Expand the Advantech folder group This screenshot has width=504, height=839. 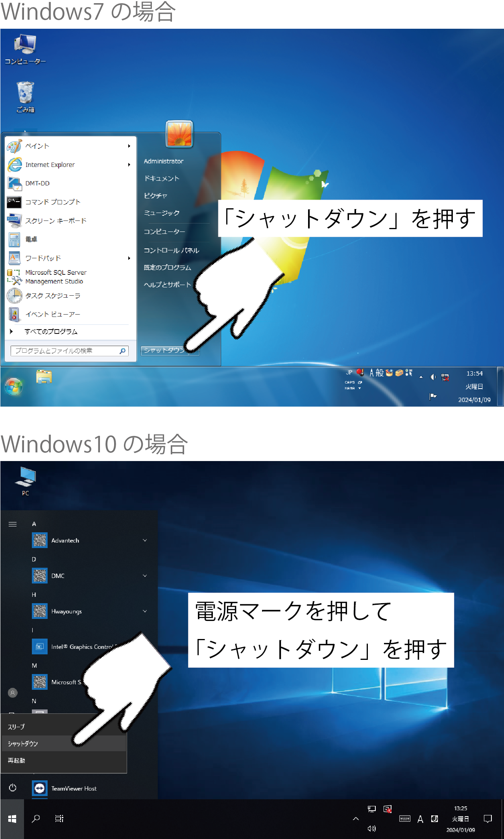[144, 541]
